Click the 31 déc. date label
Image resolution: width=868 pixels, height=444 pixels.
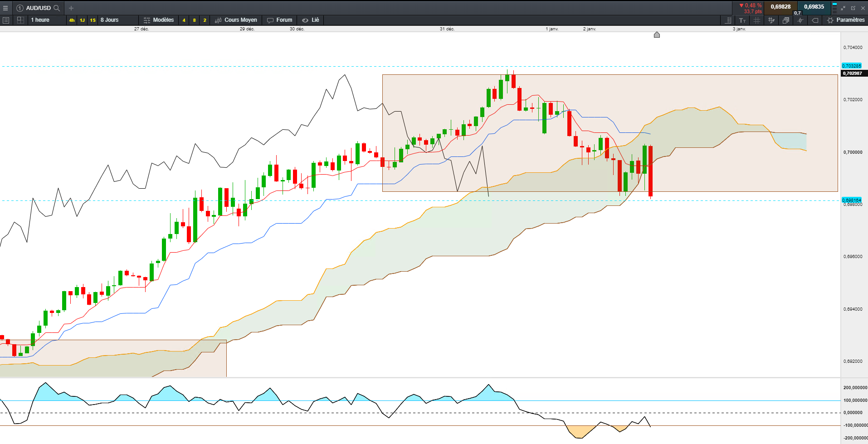447,29
